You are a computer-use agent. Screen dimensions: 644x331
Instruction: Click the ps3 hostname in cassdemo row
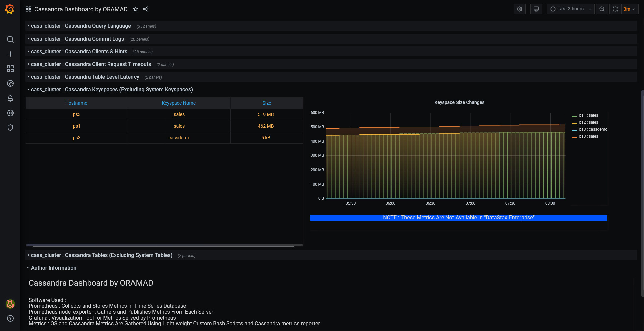[77, 138]
